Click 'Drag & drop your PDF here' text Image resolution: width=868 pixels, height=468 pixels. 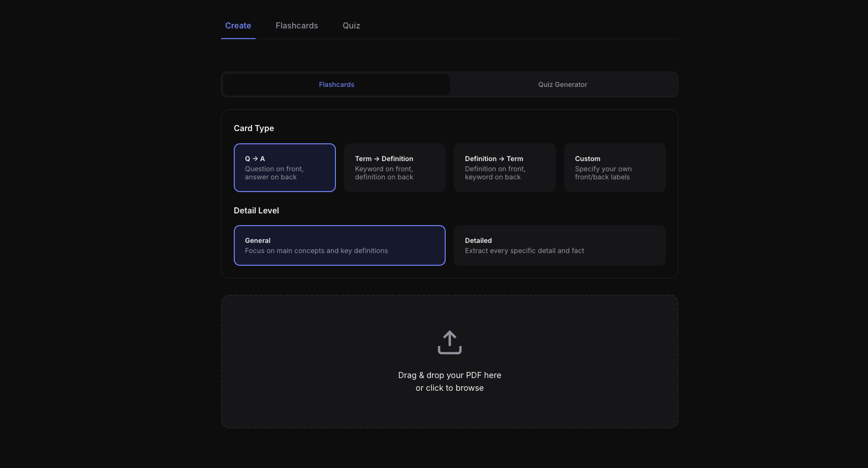(449, 375)
